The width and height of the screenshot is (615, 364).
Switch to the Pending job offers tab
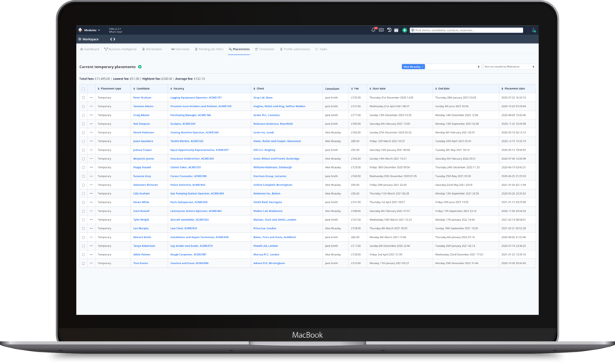(209, 49)
